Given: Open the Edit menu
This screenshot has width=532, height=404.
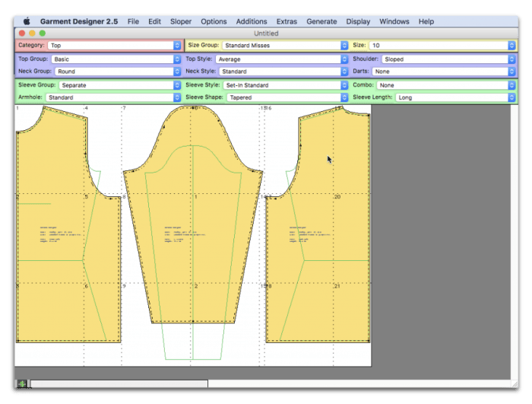Looking at the screenshot, I should (x=154, y=21).
